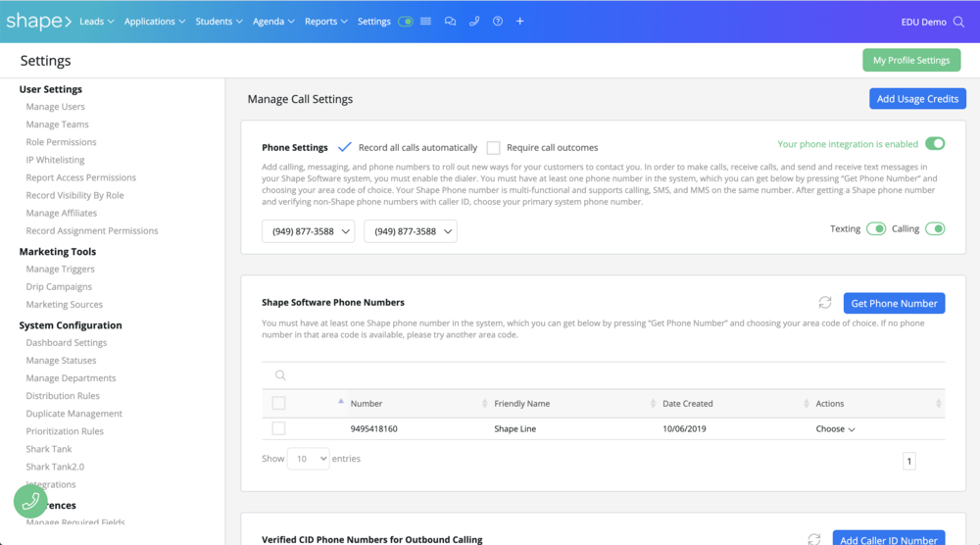This screenshot has width=980, height=545.
Task: Open the second (949) 877-3588 phone dropdown
Action: (x=411, y=231)
